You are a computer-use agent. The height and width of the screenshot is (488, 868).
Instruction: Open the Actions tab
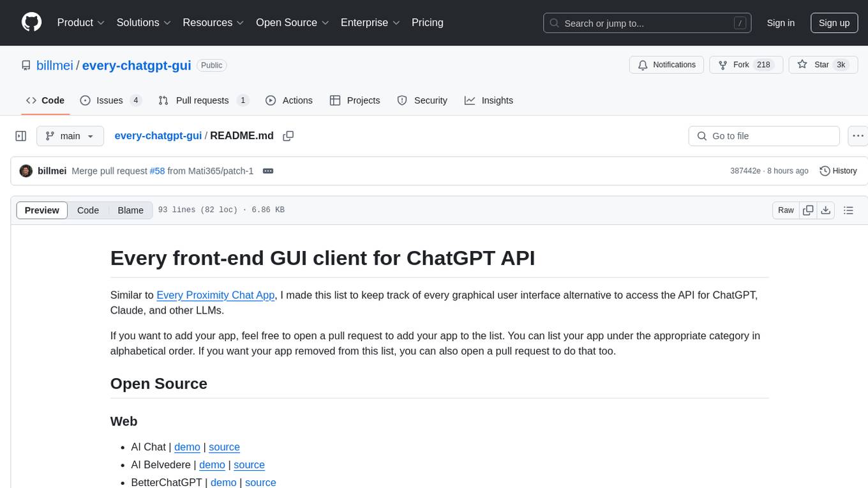coord(289,100)
